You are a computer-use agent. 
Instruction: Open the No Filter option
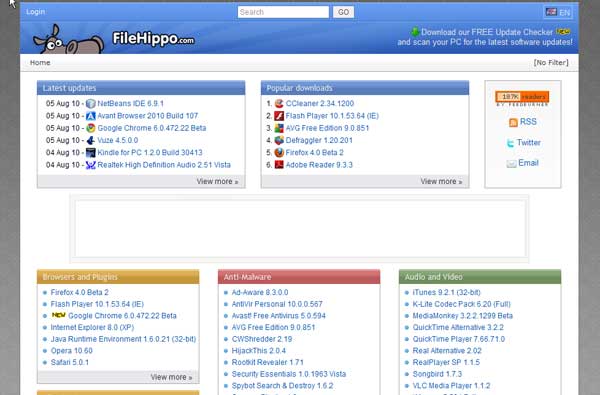pos(551,63)
